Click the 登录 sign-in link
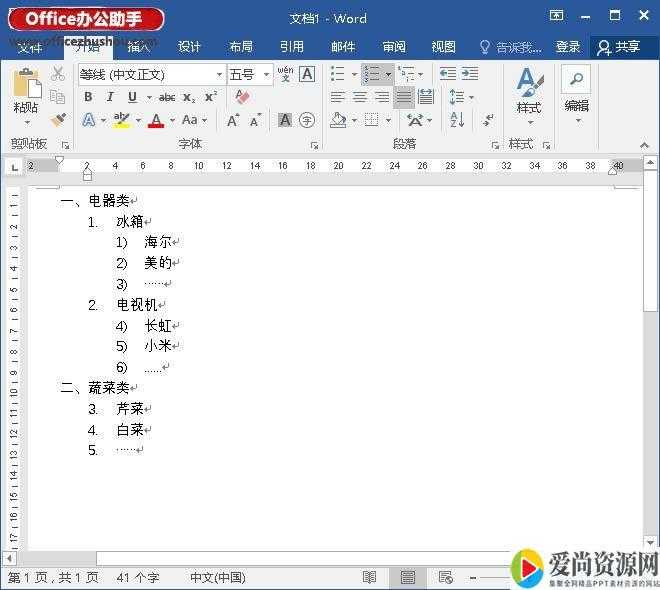 click(x=567, y=47)
